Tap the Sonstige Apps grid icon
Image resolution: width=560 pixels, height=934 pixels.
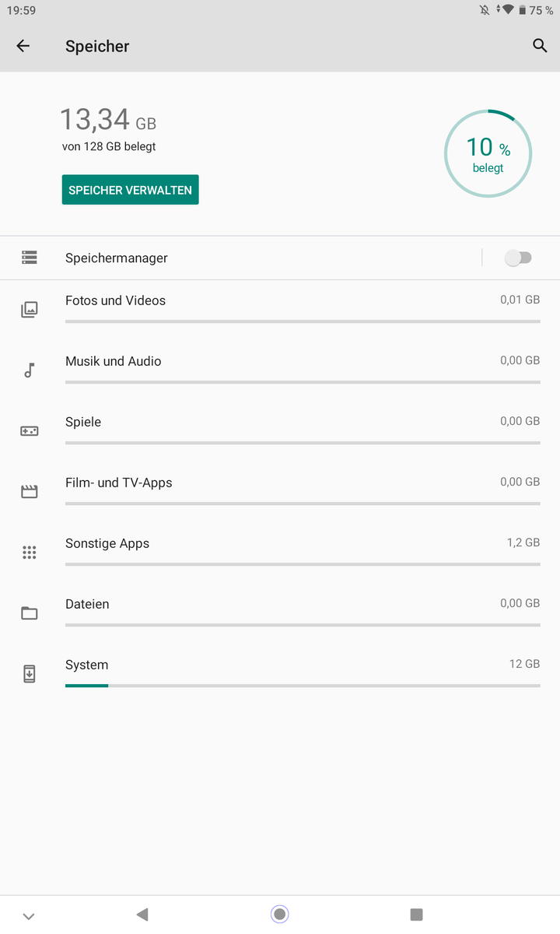(29, 553)
